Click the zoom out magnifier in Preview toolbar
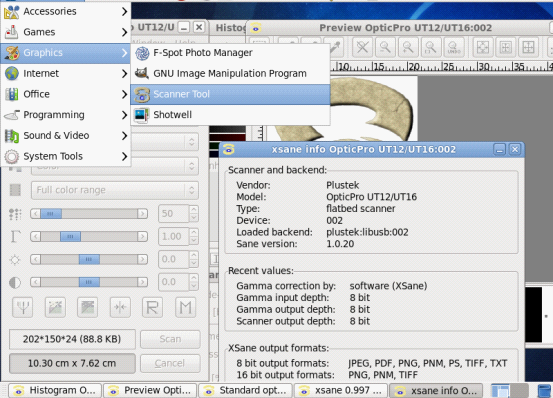This screenshot has height=398, width=553. [385, 47]
